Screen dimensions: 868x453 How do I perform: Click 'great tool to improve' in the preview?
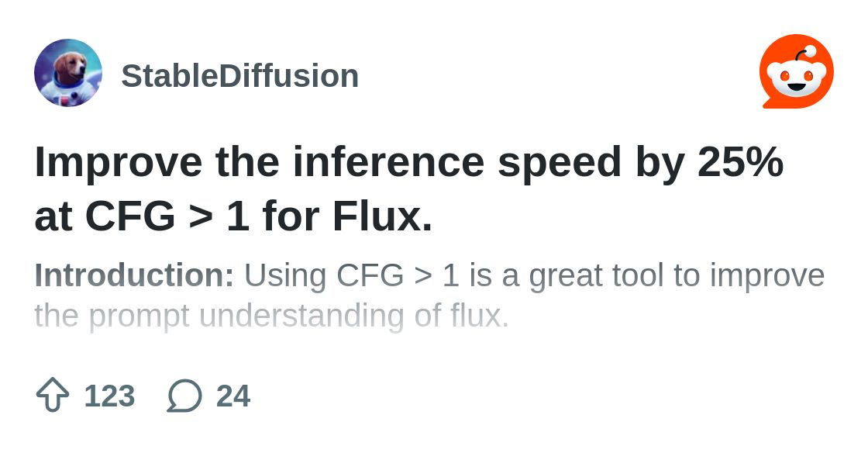click(x=677, y=276)
